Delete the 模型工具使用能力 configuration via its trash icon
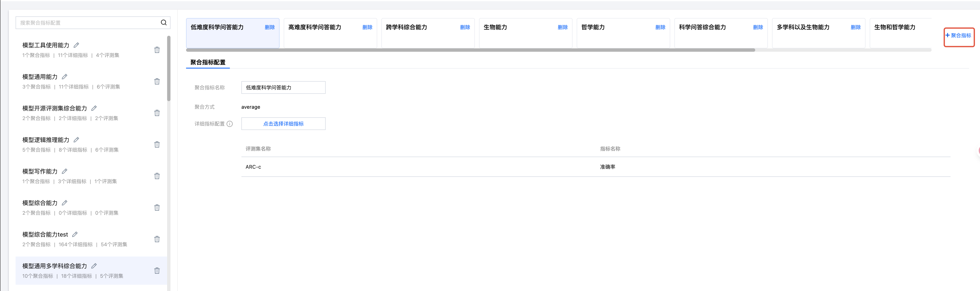Viewport: 980px width, 291px height. pos(157,50)
